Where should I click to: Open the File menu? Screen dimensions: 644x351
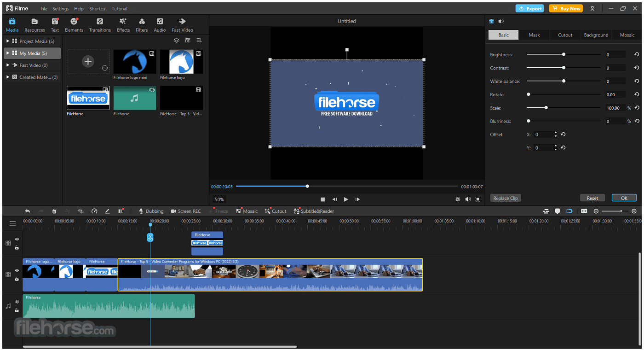[x=44, y=9]
